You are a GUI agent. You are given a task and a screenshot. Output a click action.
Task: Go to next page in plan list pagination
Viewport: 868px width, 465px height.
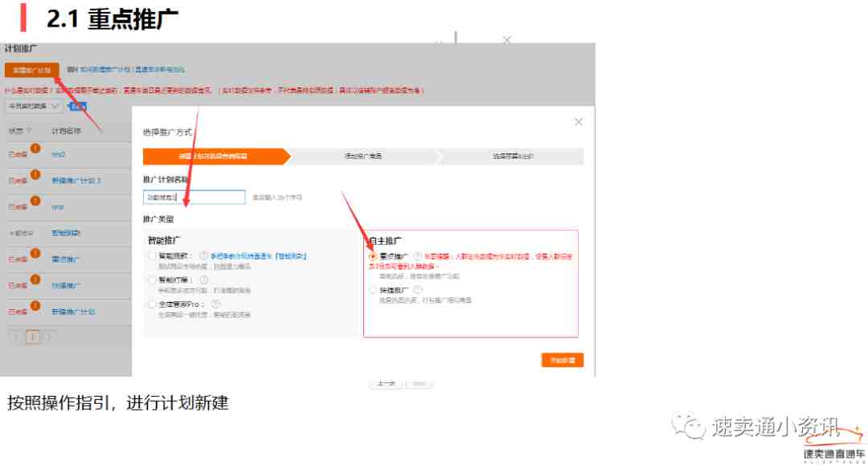tap(49, 337)
